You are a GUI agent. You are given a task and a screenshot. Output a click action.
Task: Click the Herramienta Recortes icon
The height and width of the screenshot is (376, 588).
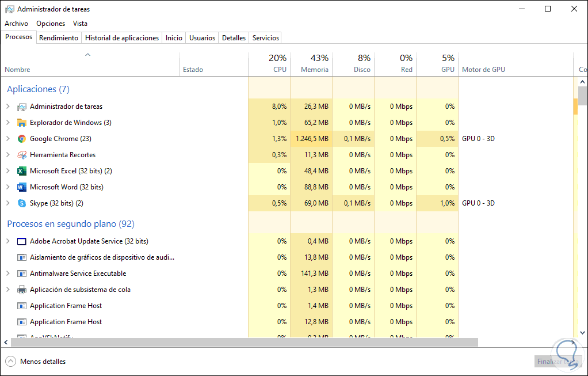coord(22,155)
